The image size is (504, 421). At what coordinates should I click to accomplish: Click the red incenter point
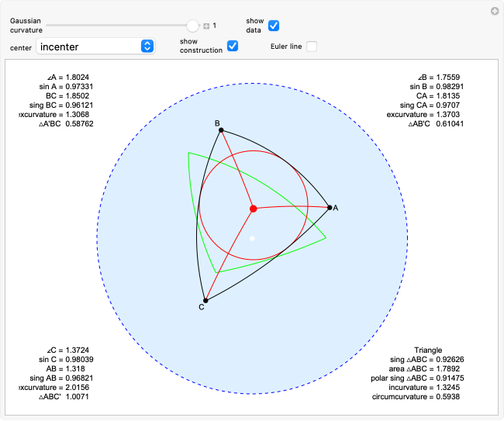(254, 209)
